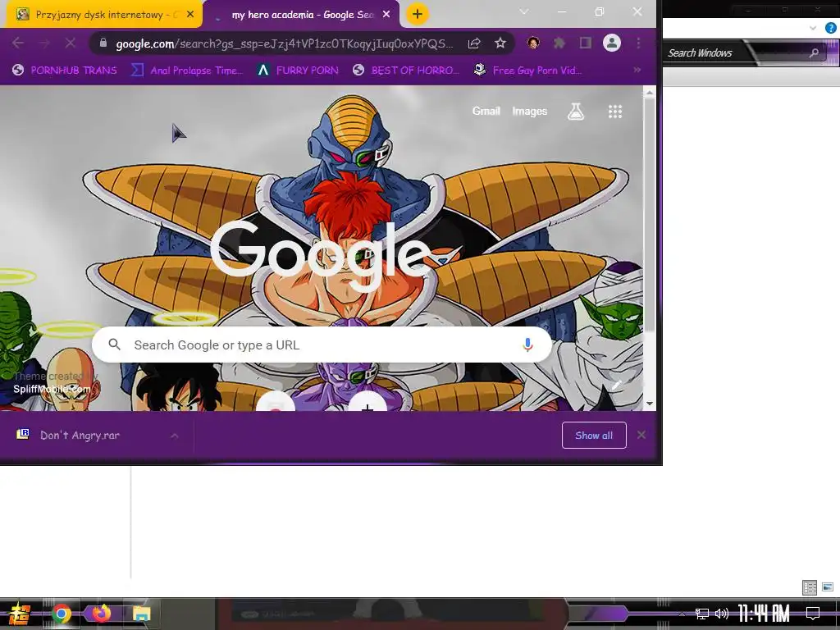
Task: Open clock showing 11:44 AM
Action: pos(764,614)
